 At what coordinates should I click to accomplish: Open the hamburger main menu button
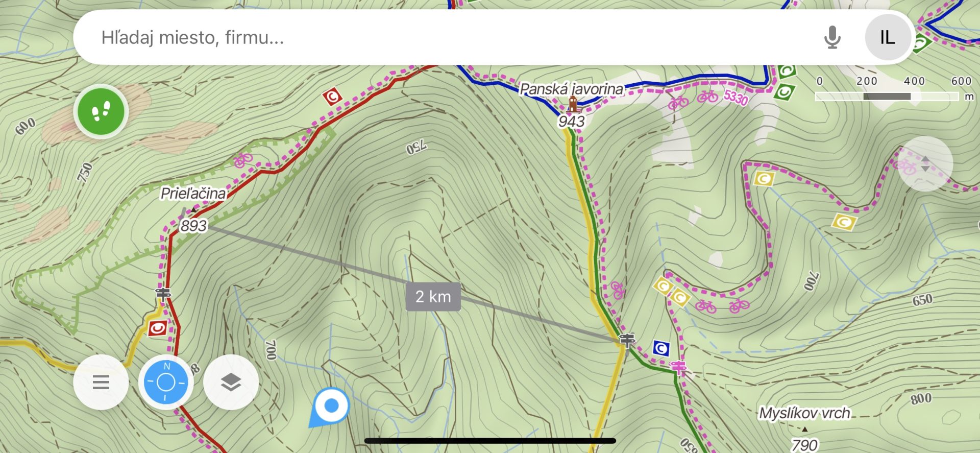tap(101, 382)
